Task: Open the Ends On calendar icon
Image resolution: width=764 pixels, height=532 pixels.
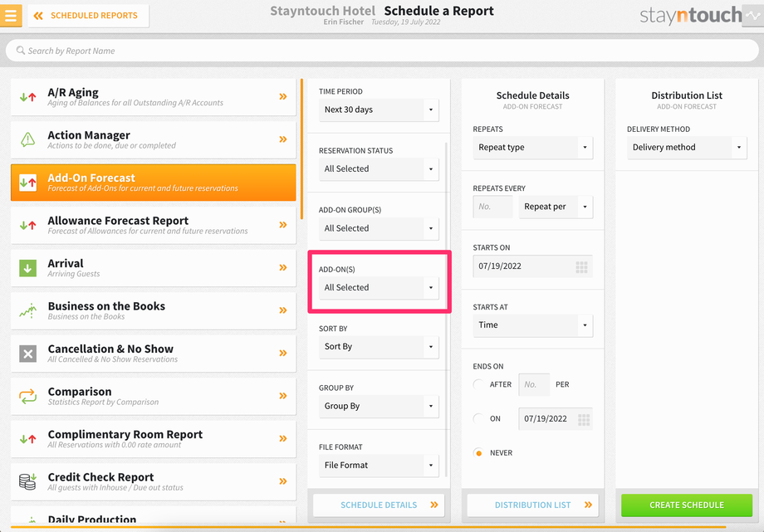Action: click(x=583, y=419)
